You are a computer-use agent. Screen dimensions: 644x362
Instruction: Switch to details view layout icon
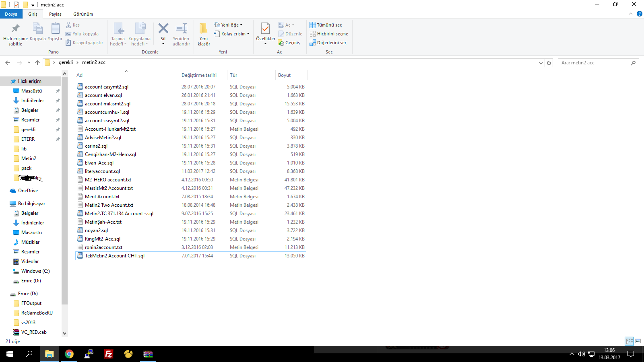pos(629,341)
